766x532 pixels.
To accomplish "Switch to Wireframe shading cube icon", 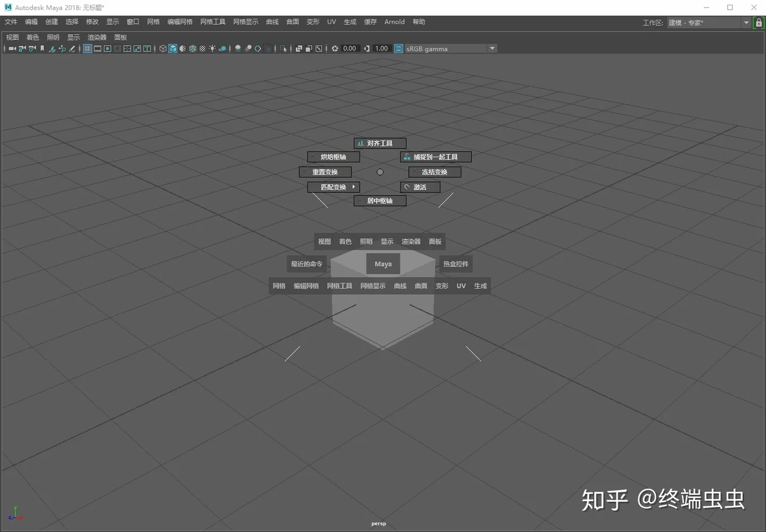I will (x=163, y=48).
